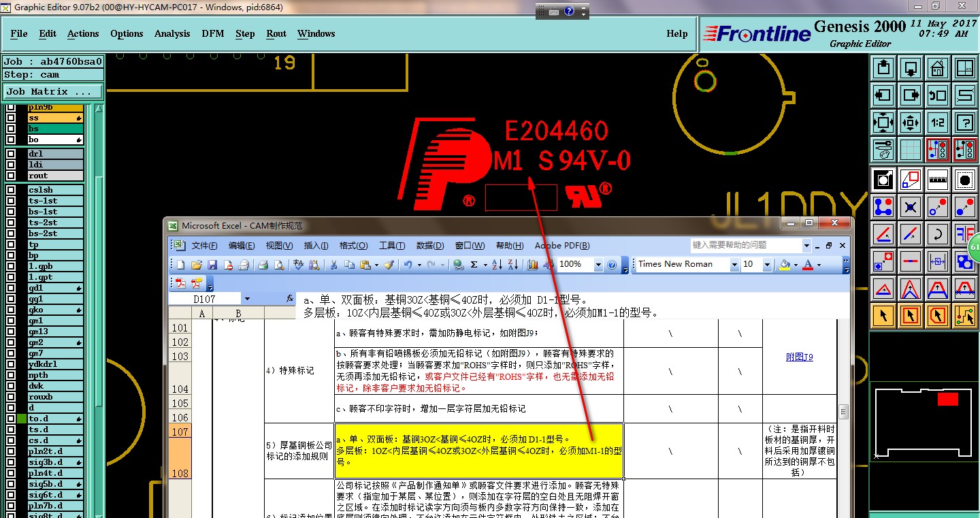
Task: Click the AutoSum sigma icon in Excel
Action: [x=474, y=265]
